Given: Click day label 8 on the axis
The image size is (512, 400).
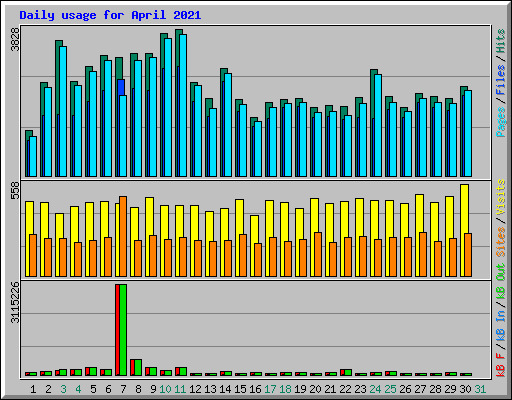Looking at the screenshot, I should pyautogui.click(x=138, y=389).
